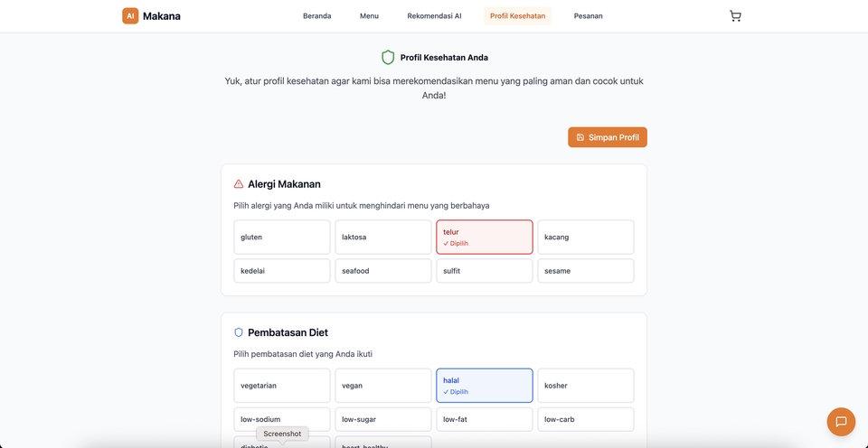Screen dimensions: 868x448
Task: Go to the Beranda page
Action: pos(316,16)
